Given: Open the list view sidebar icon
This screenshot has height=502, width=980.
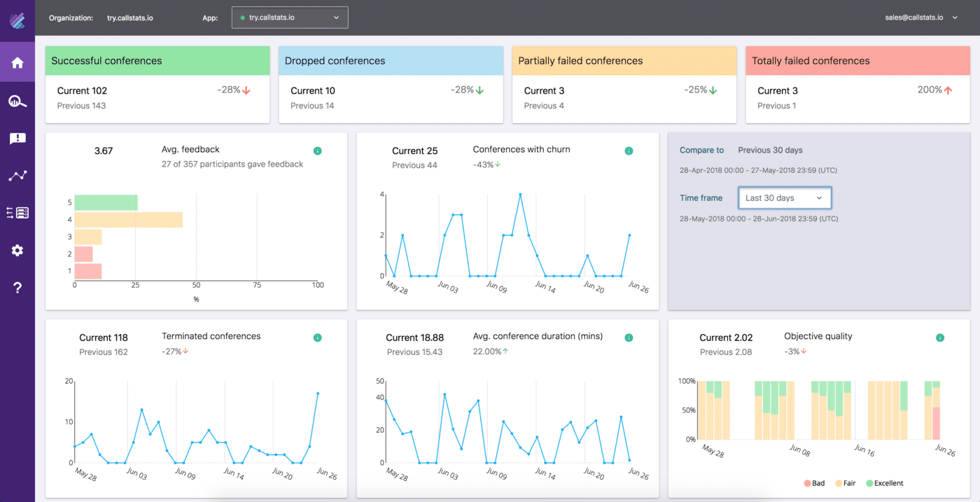Looking at the screenshot, I should [17, 213].
